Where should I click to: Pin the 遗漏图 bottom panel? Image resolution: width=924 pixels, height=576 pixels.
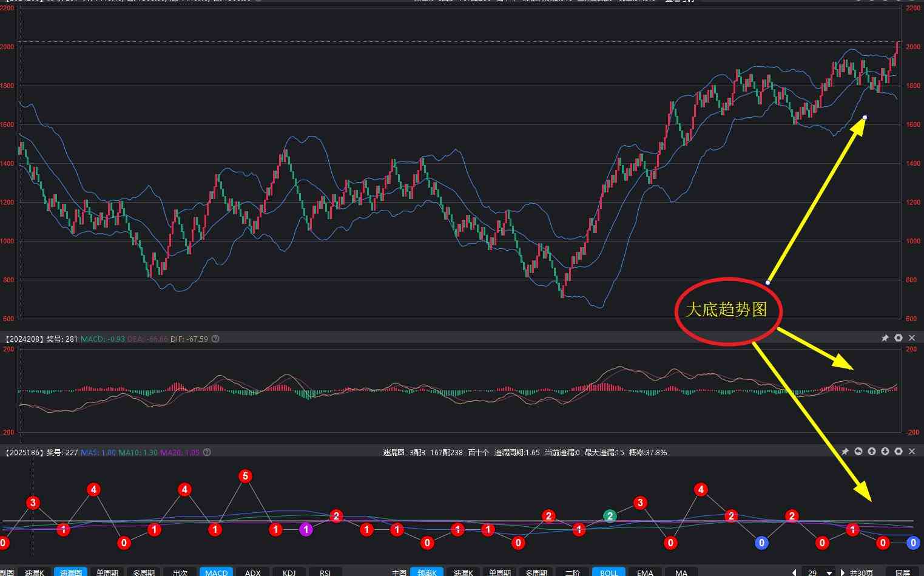845,452
